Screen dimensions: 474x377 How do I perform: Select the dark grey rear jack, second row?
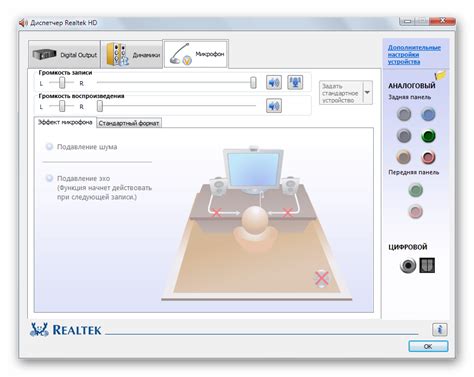(x=404, y=136)
